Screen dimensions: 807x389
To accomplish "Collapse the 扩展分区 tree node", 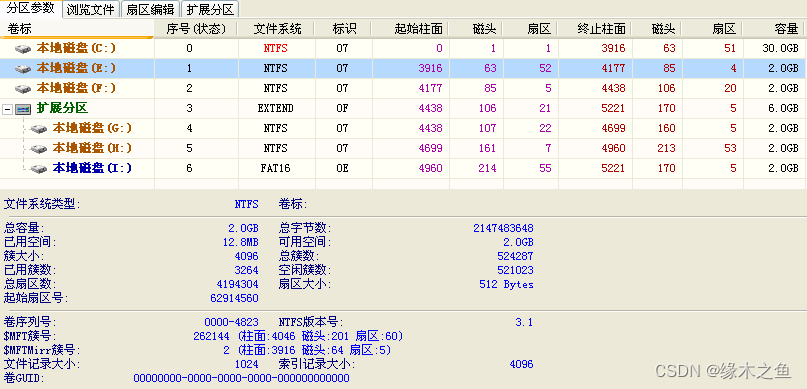I will 7,109.
